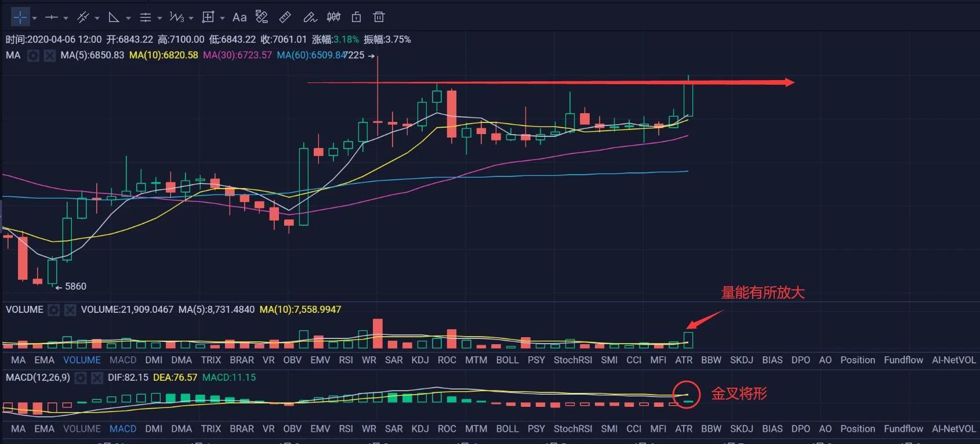Viewport: 980px width, 444px height.
Task: Select the triangle shape drawing tool
Action: coord(114,17)
